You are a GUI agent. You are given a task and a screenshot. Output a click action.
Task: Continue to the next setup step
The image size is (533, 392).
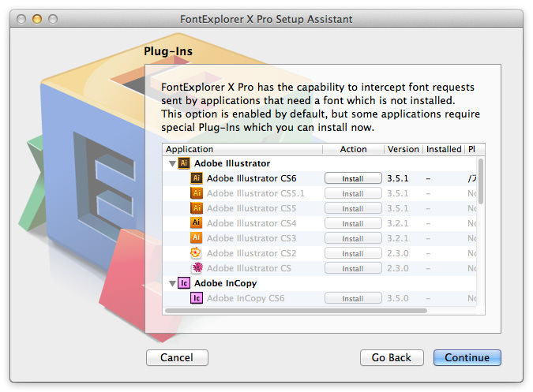click(x=467, y=357)
